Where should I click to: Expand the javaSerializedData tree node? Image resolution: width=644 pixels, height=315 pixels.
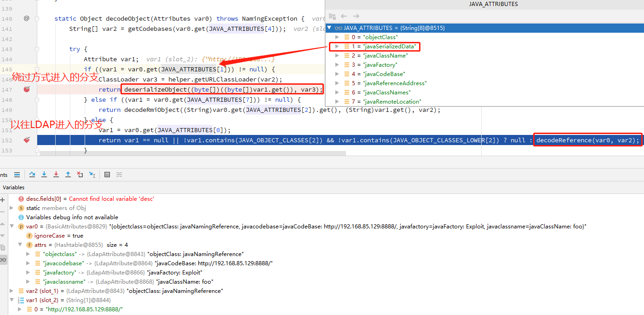(337, 46)
